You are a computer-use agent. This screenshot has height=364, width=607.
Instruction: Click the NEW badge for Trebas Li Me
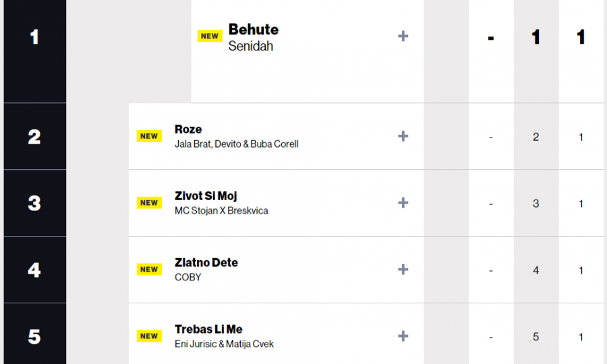pyautogui.click(x=149, y=336)
